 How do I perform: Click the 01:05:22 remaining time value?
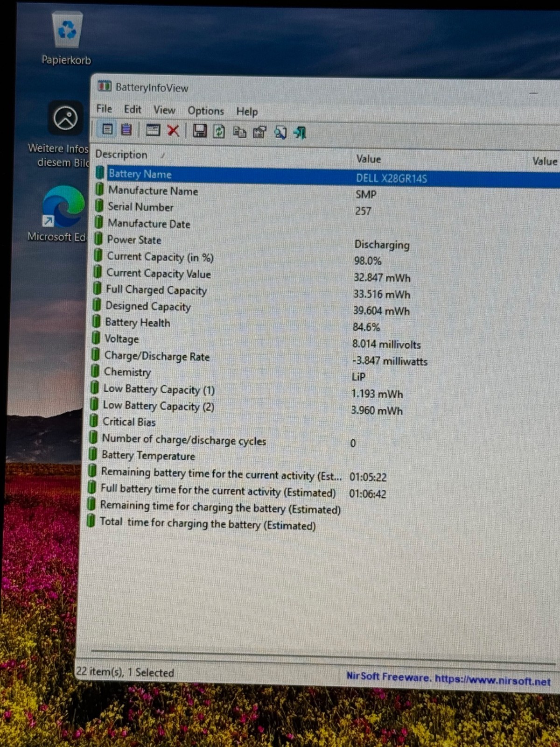pyautogui.click(x=368, y=477)
